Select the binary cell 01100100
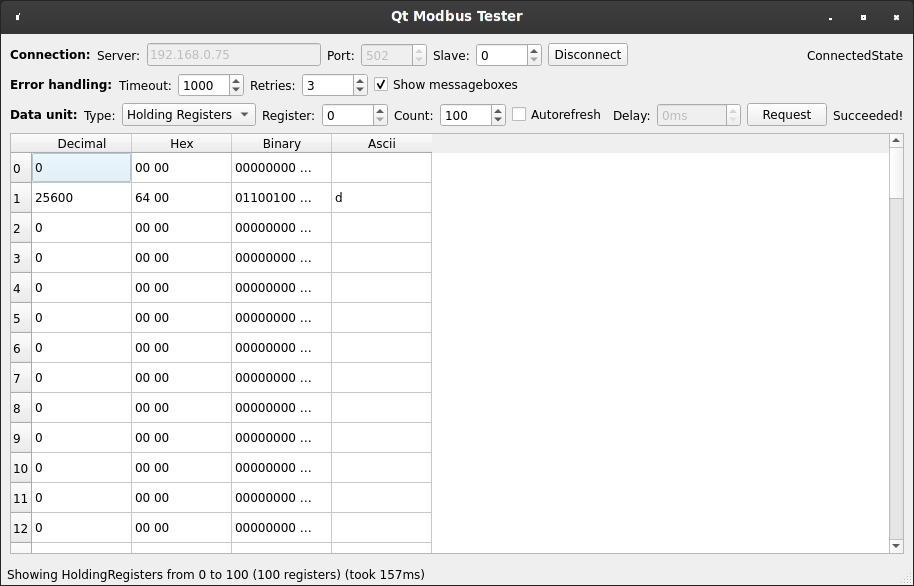This screenshot has height=586, width=914. click(x=282, y=198)
